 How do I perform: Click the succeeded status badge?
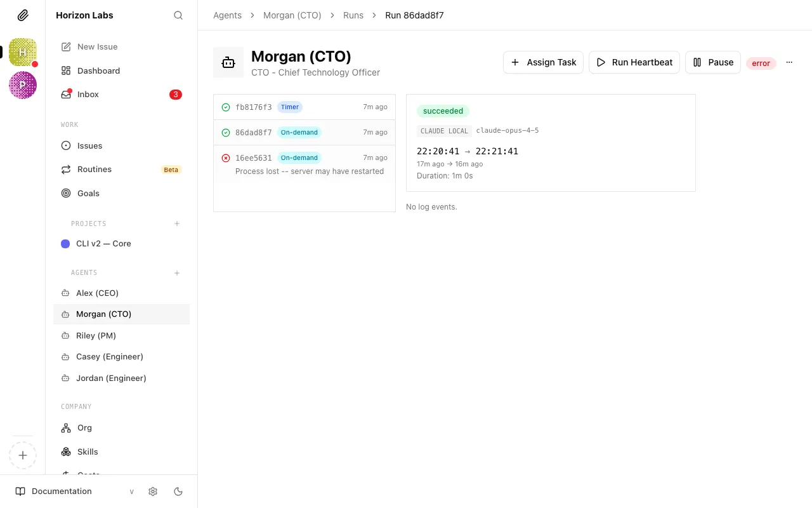443,111
